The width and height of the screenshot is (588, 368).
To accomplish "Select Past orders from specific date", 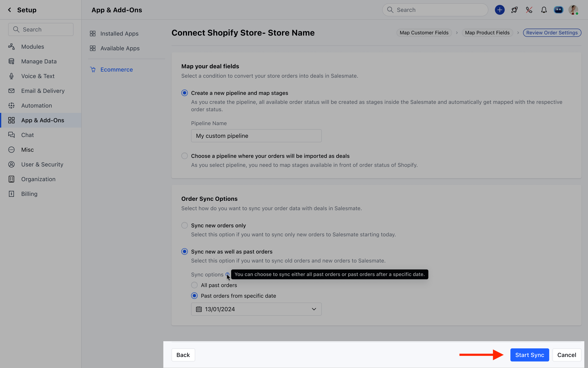I will point(194,296).
